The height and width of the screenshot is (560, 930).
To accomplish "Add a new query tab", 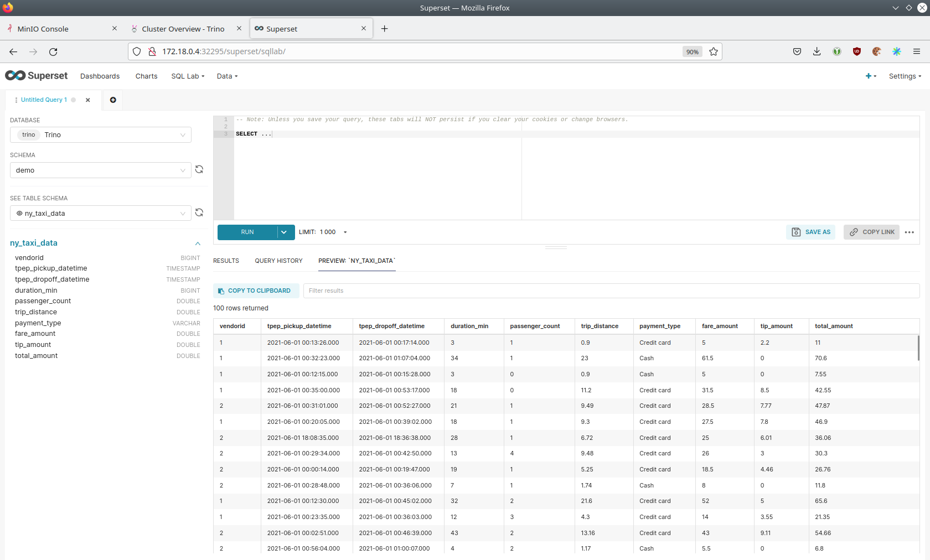I will (113, 100).
